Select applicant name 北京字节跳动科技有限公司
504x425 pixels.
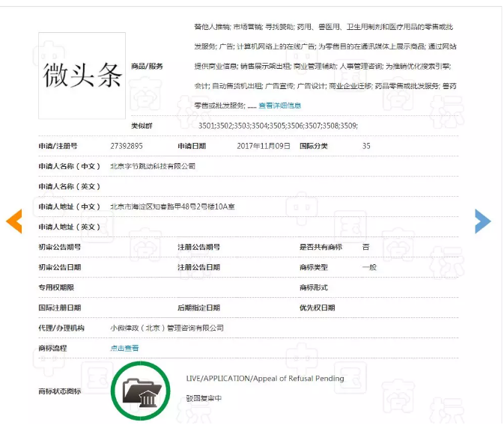pos(153,166)
